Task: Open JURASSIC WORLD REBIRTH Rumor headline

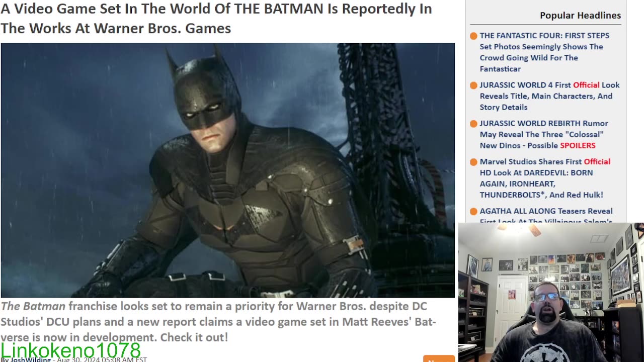Action: pyautogui.click(x=544, y=134)
